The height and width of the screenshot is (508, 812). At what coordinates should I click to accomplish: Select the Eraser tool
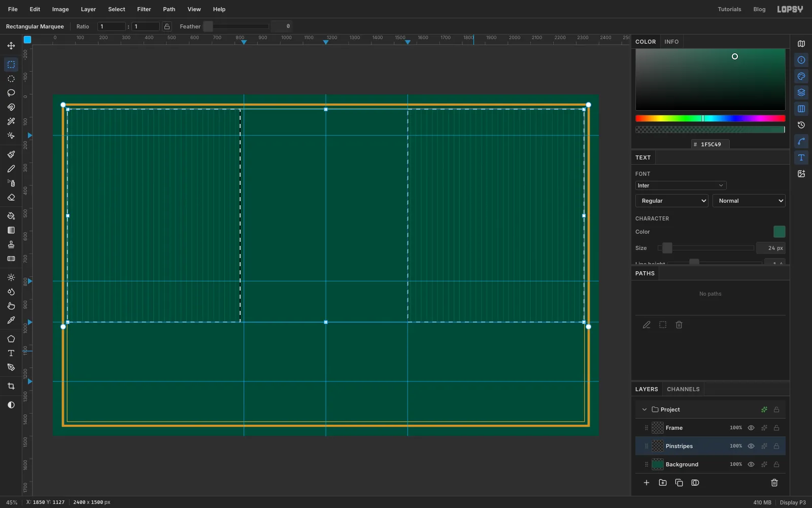click(11, 197)
